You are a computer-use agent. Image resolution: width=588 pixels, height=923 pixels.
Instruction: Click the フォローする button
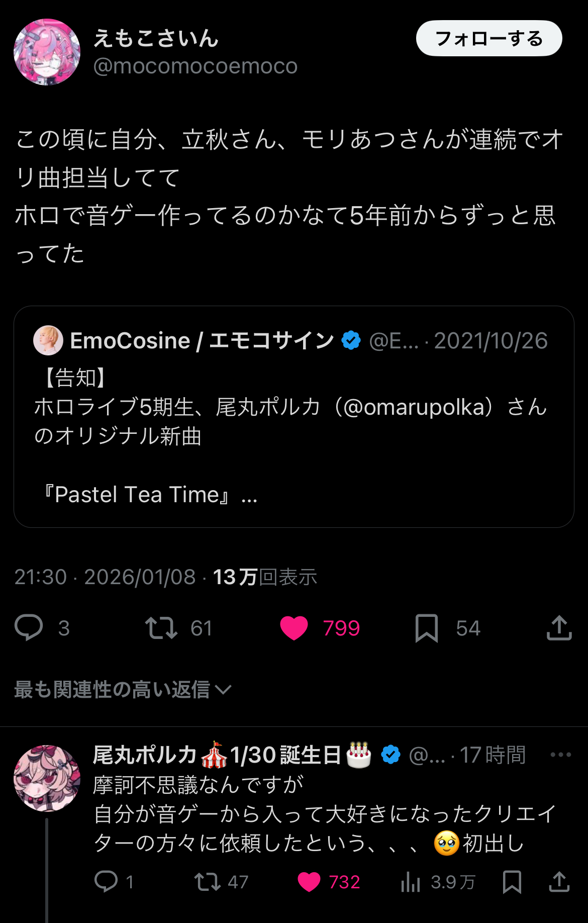[488, 38]
